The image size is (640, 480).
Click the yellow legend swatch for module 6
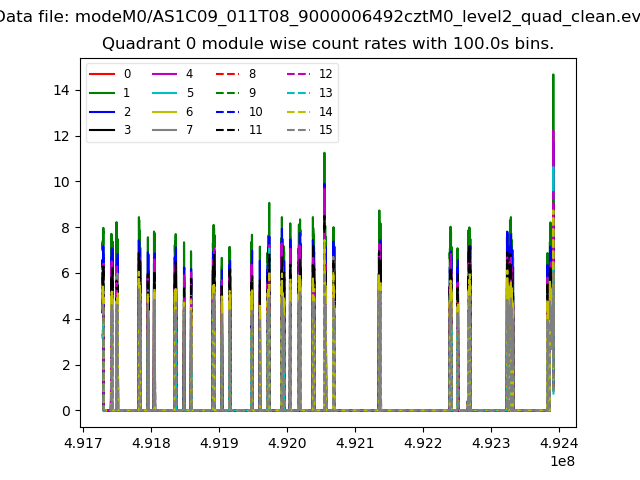tap(166, 112)
